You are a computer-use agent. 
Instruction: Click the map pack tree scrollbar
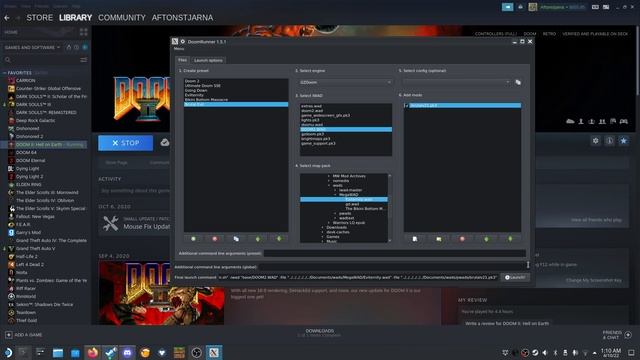(x=389, y=208)
